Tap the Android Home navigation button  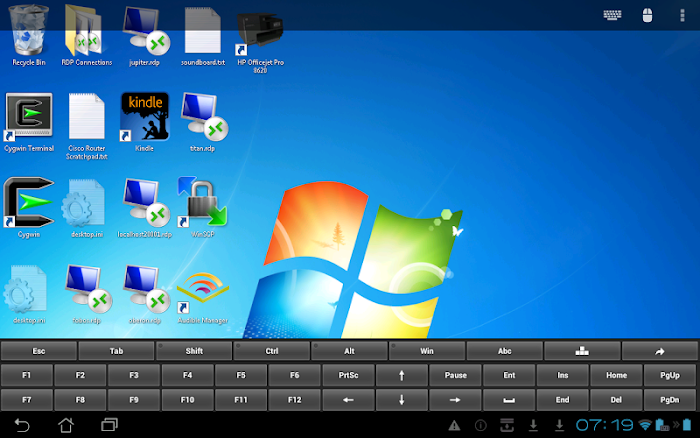65,425
